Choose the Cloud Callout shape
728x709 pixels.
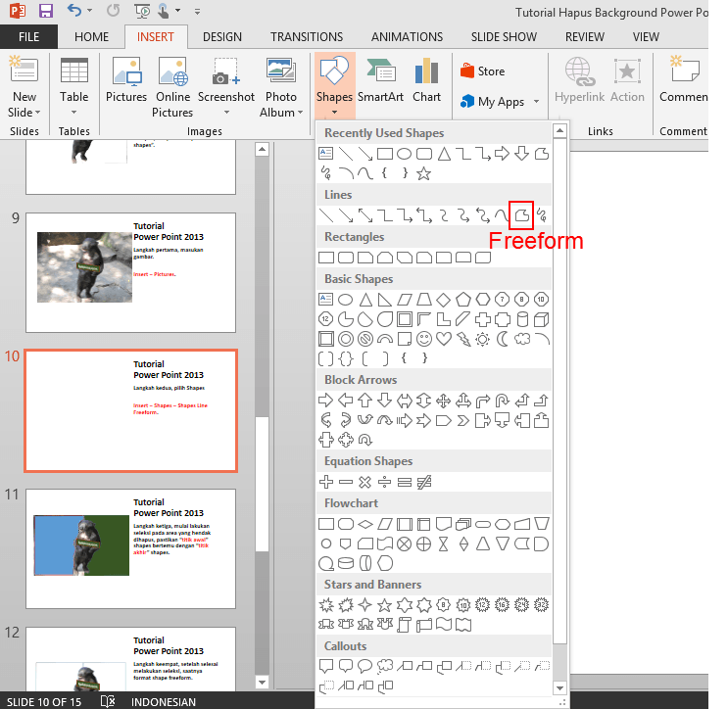(x=384, y=666)
